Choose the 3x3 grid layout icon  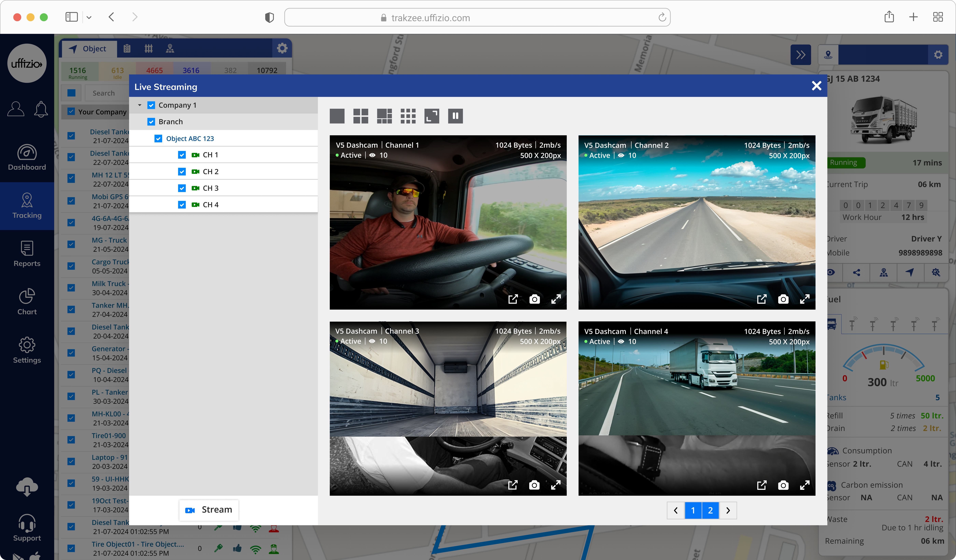(x=408, y=116)
